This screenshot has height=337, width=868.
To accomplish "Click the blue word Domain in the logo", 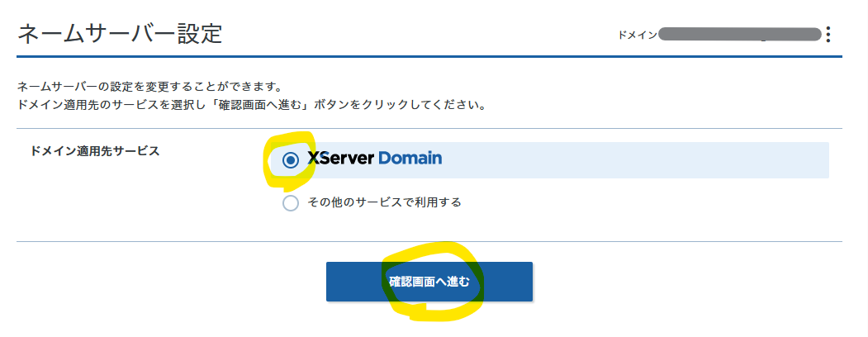I will 410,158.
